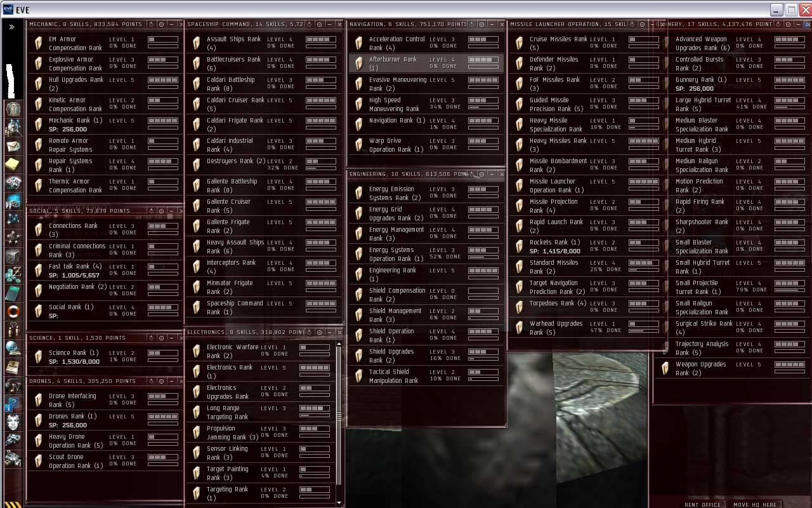Click the EVE icon in the title bar
Screen dimensions: 812x508
click(8, 10)
